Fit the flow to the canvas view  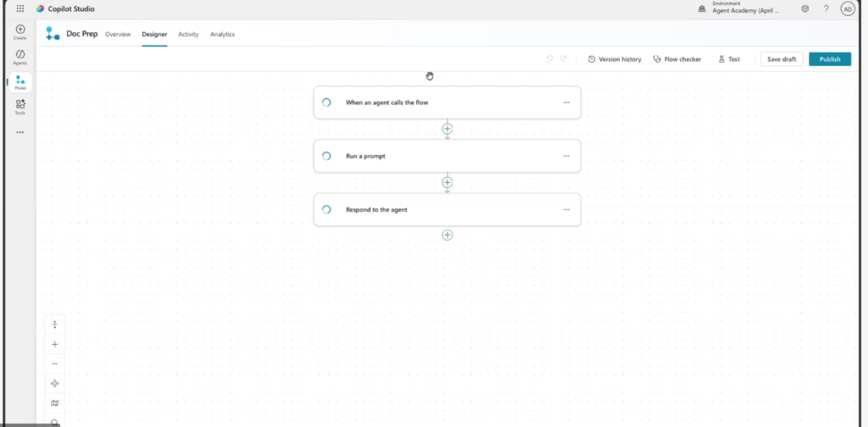click(x=55, y=383)
